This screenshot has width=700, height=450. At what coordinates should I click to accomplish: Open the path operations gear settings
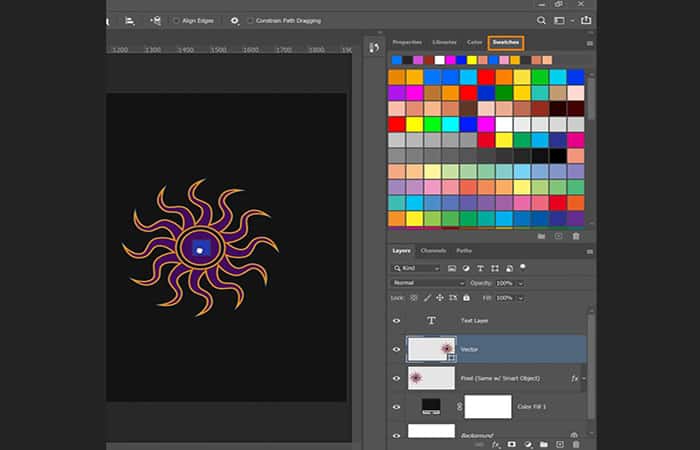[235, 20]
